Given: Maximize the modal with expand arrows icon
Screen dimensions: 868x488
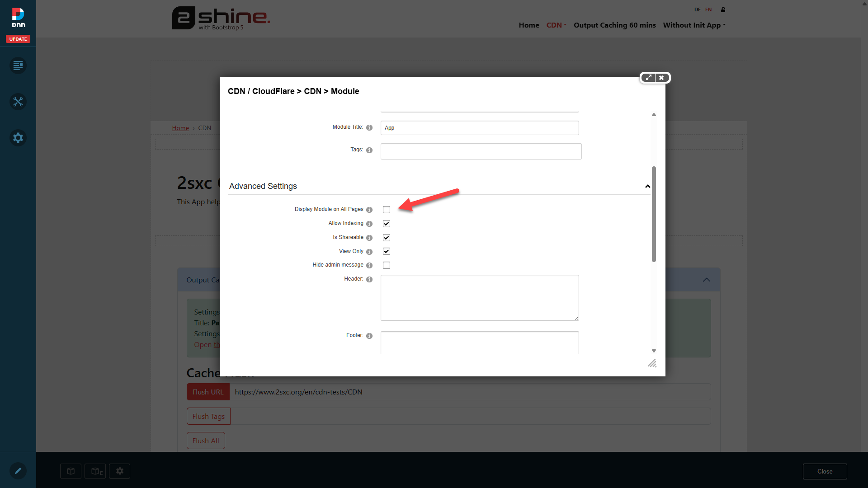Looking at the screenshot, I should (648, 78).
